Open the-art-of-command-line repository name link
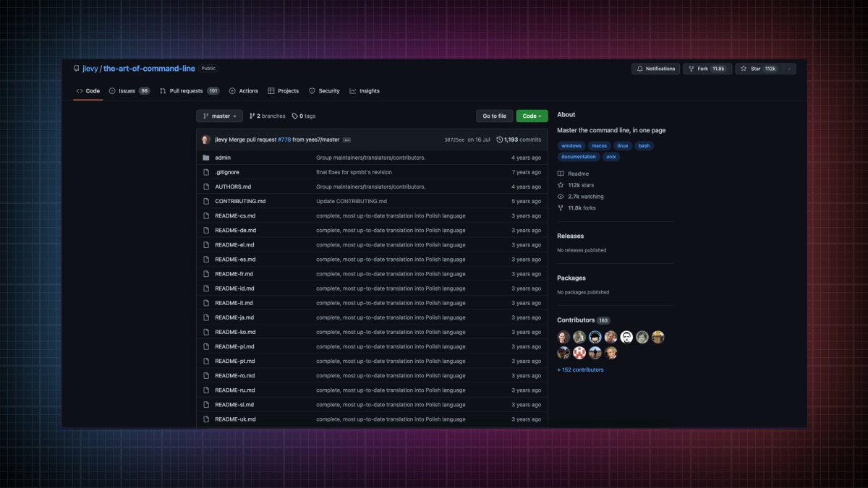 (149, 69)
